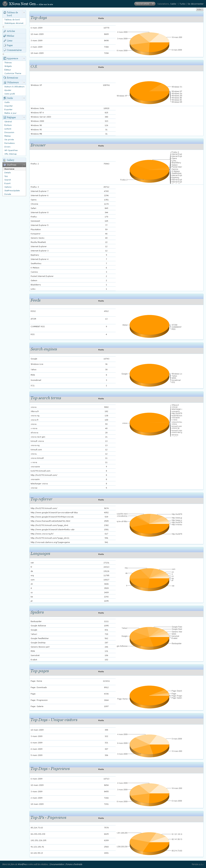
Task: Open Statistiques Akismet submenu item
Action: [x=14, y=23]
